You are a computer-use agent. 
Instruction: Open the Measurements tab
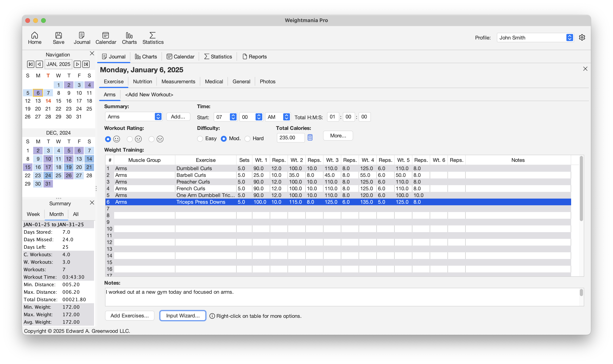[x=178, y=82]
